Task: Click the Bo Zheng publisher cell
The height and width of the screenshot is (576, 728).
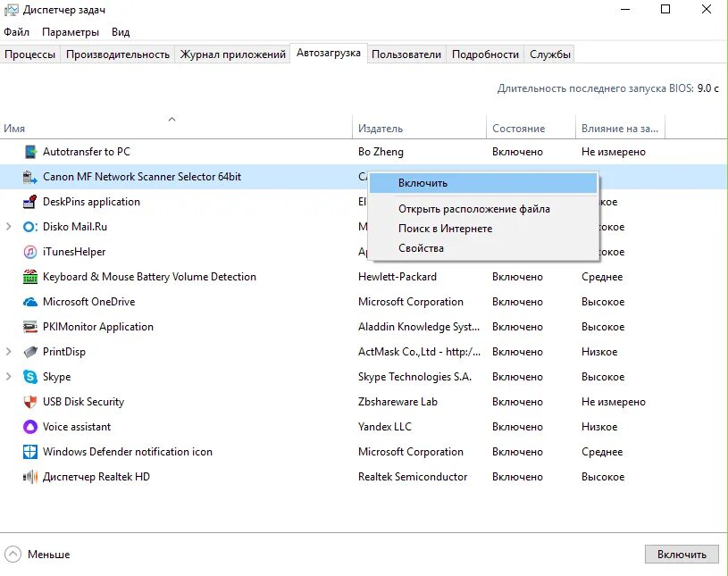Action: coord(381,152)
